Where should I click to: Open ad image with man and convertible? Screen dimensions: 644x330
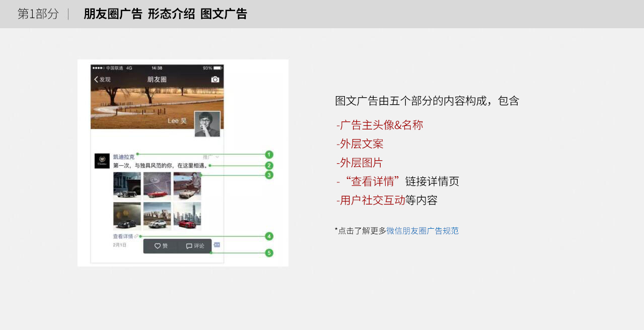[x=187, y=186]
